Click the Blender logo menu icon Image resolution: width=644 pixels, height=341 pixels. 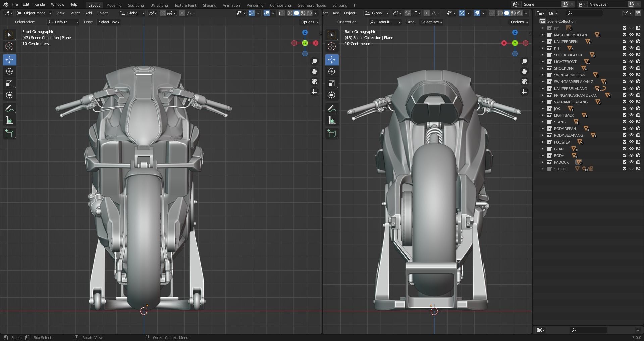6,4
